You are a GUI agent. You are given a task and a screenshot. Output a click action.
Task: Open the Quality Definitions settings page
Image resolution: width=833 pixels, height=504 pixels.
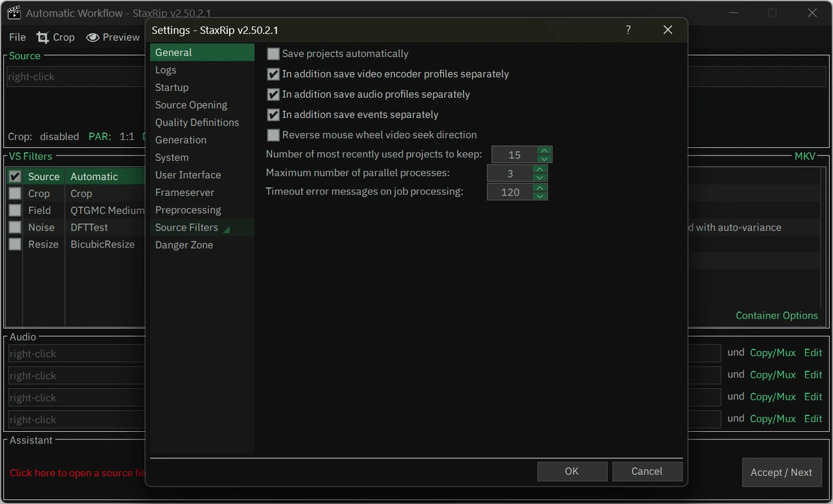pos(202,122)
